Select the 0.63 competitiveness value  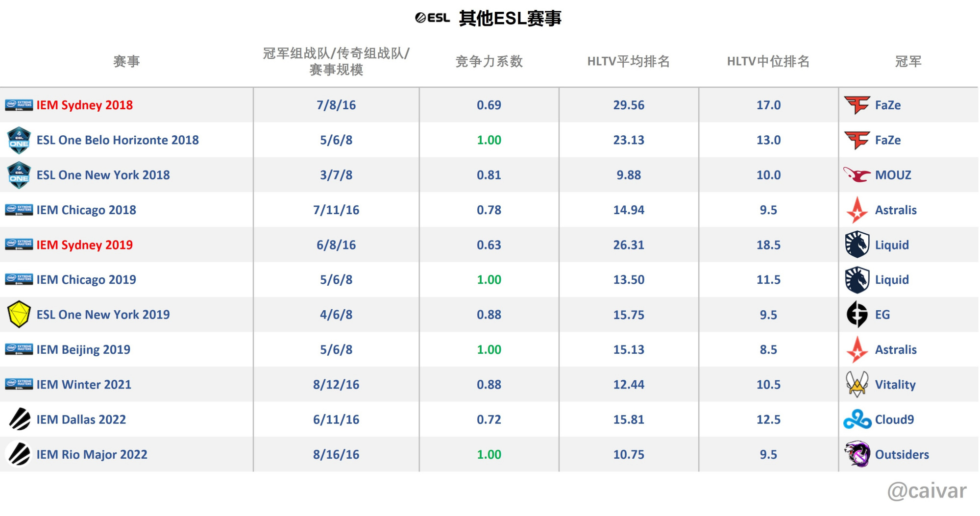(489, 245)
